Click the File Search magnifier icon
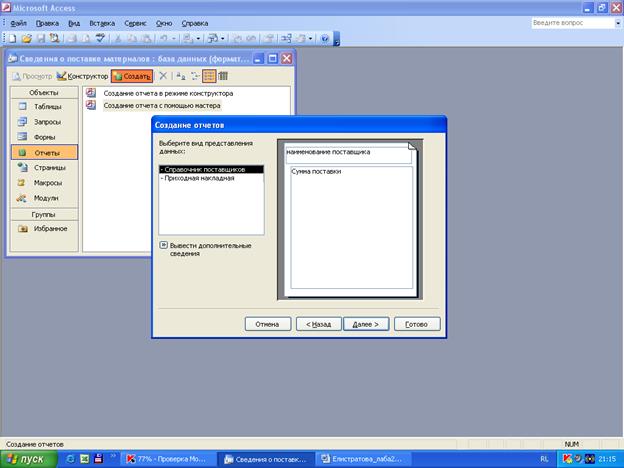624x468 pixels. click(54, 39)
